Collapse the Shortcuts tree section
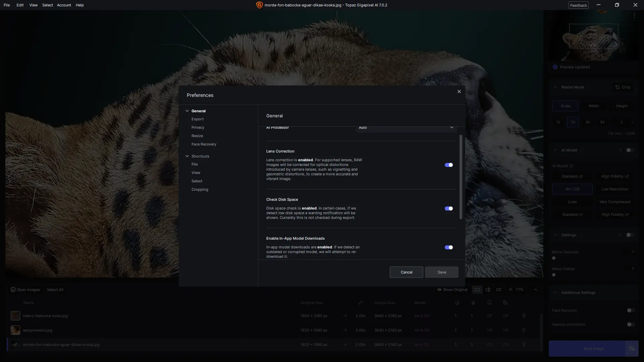This screenshot has width=644, height=362. point(187,156)
